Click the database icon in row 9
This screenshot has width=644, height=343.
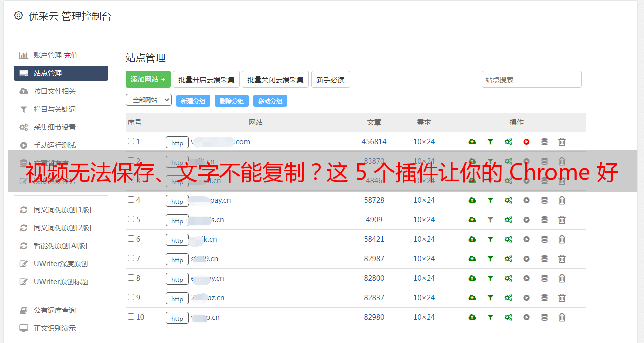click(544, 298)
